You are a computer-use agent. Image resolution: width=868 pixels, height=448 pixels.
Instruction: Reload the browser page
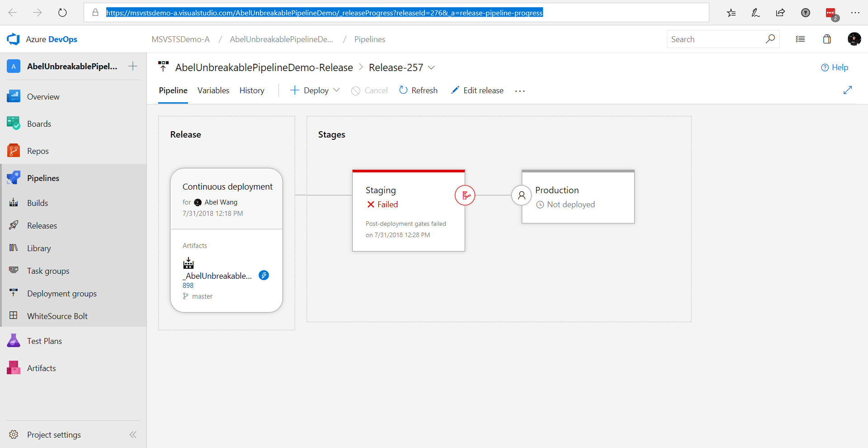(62, 13)
